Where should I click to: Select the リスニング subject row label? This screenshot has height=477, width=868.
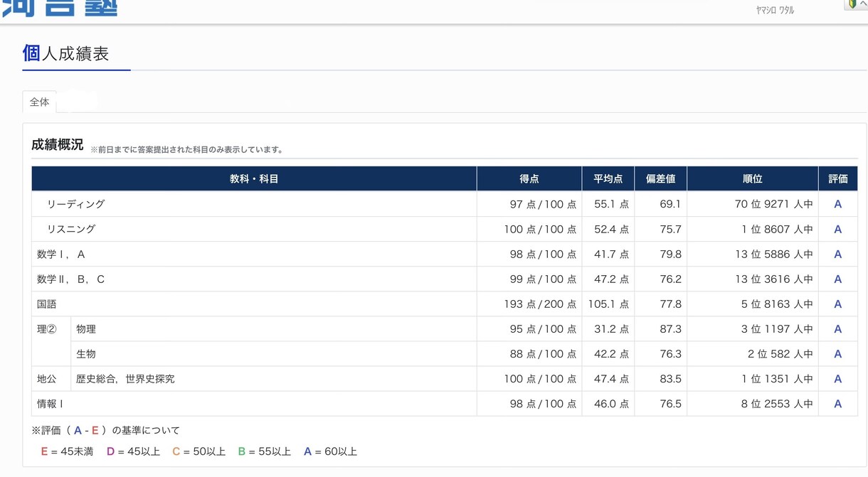(x=71, y=229)
